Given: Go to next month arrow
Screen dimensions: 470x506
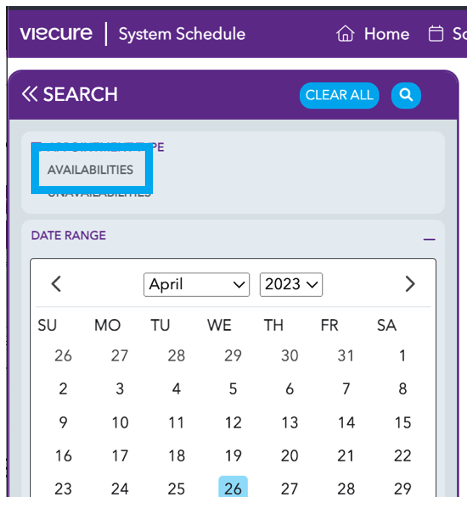Looking at the screenshot, I should click(410, 284).
